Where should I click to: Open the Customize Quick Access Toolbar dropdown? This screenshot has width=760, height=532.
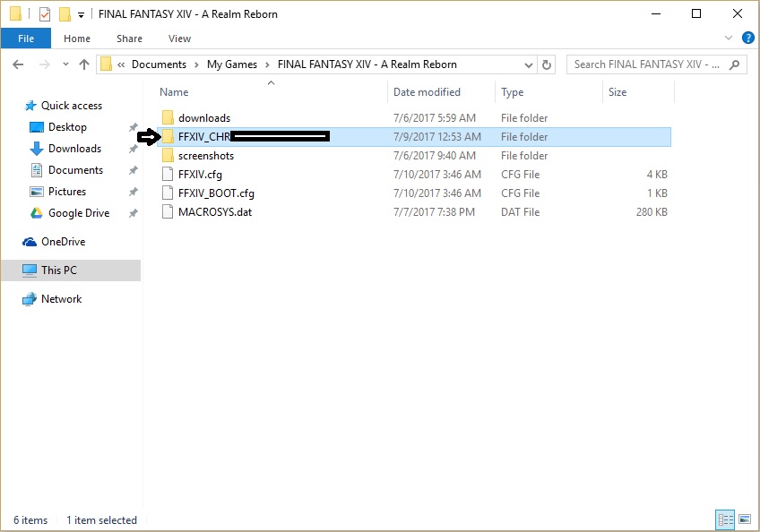[x=81, y=15]
